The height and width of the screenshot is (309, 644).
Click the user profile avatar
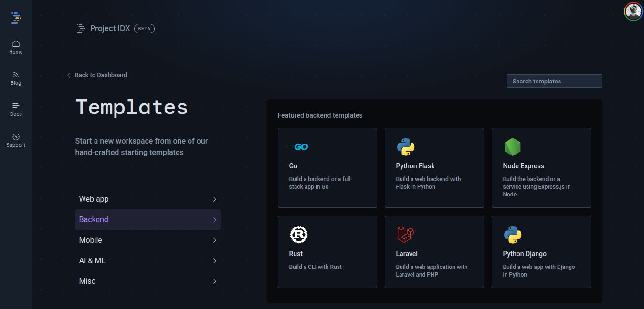633,11
